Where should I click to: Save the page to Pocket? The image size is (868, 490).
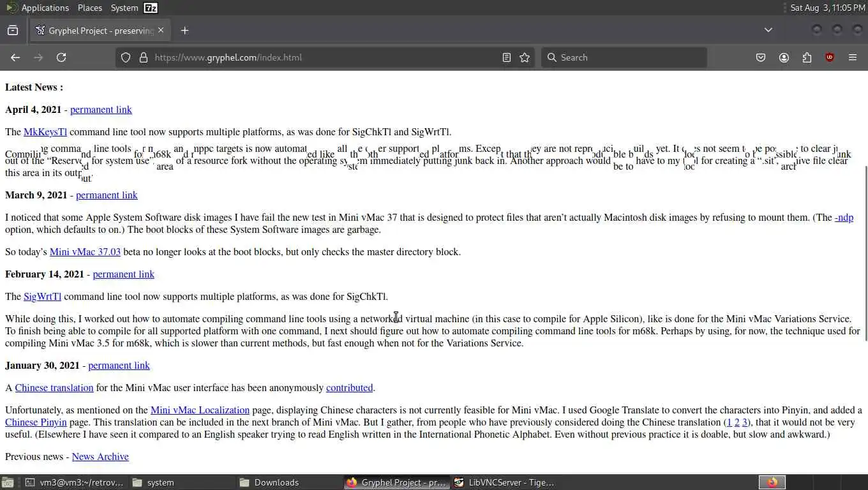click(761, 57)
